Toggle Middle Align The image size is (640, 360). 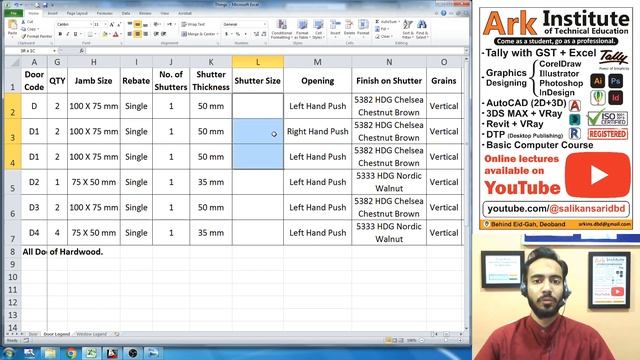(x=138, y=24)
